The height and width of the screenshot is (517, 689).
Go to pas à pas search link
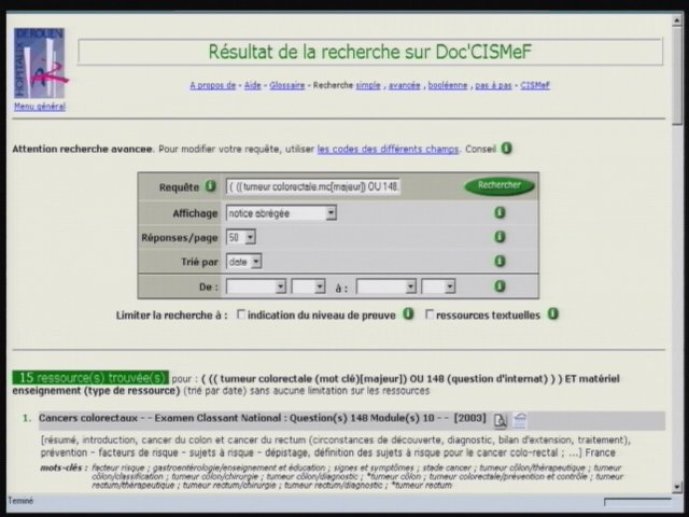493,85
